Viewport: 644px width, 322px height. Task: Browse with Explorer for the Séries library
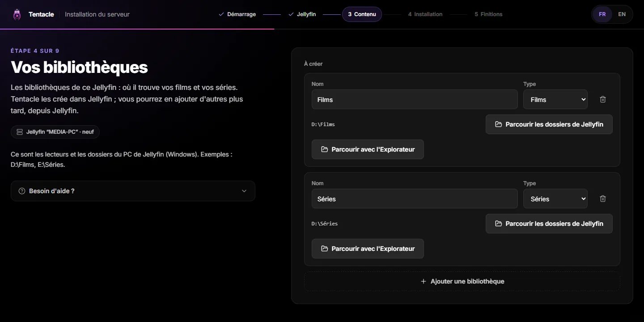point(368,249)
